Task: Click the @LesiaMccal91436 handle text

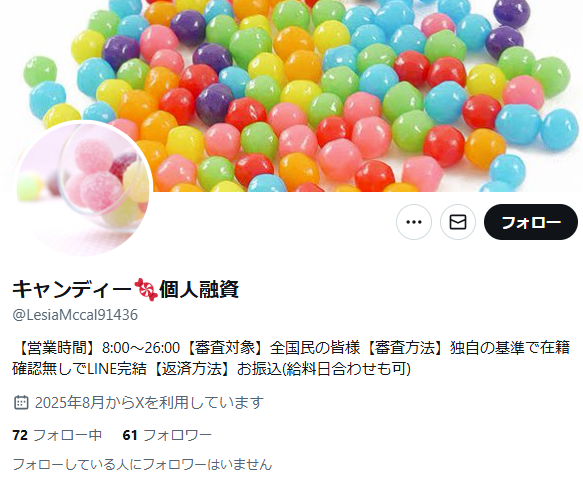Action: tap(75, 315)
